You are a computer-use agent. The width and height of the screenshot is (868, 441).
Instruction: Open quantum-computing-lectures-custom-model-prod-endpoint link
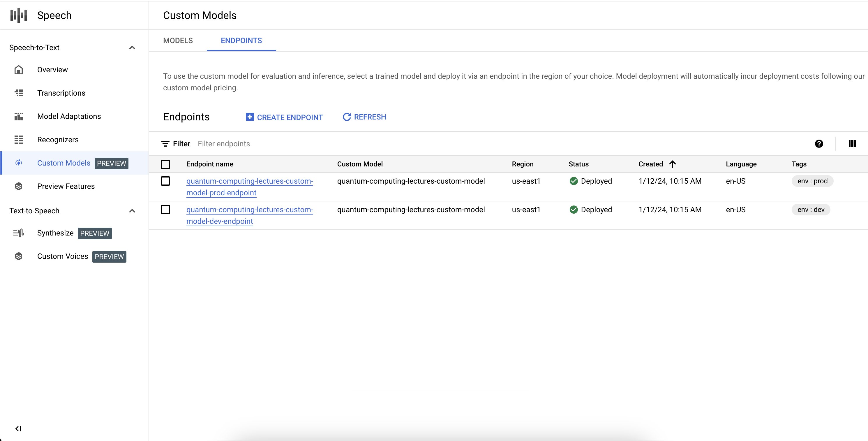pos(249,186)
